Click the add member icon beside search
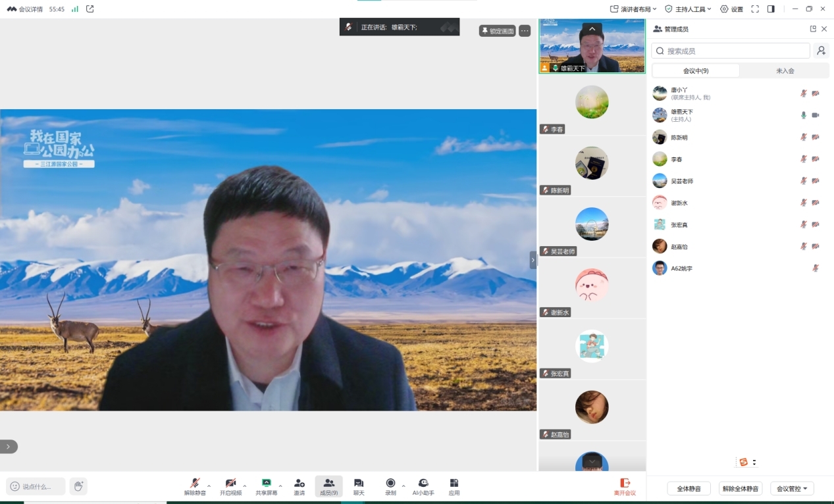The height and width of the screenshot is (504, 834). [x=821, y=51]
